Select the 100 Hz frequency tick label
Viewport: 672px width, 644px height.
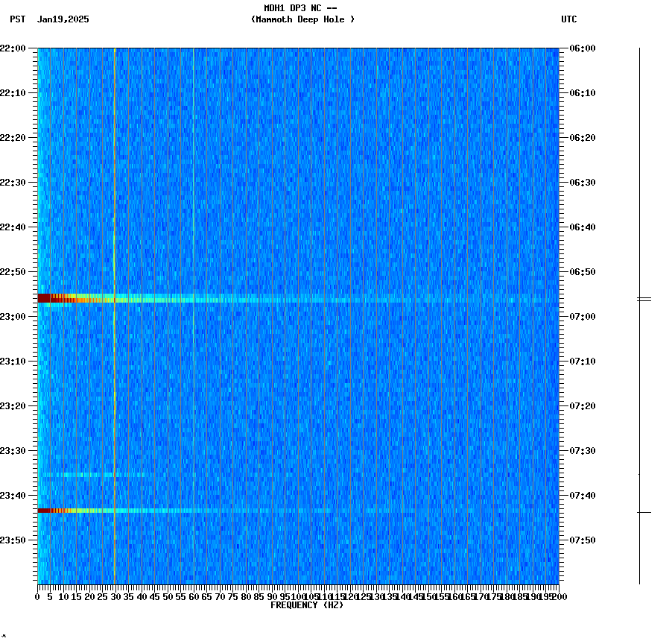click(x=297, y=596)
